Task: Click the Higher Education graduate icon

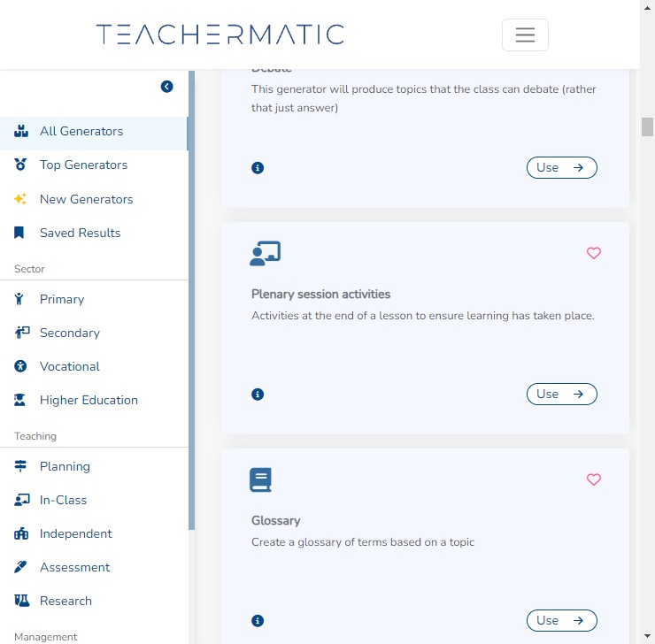Action: tap(19, 400)
